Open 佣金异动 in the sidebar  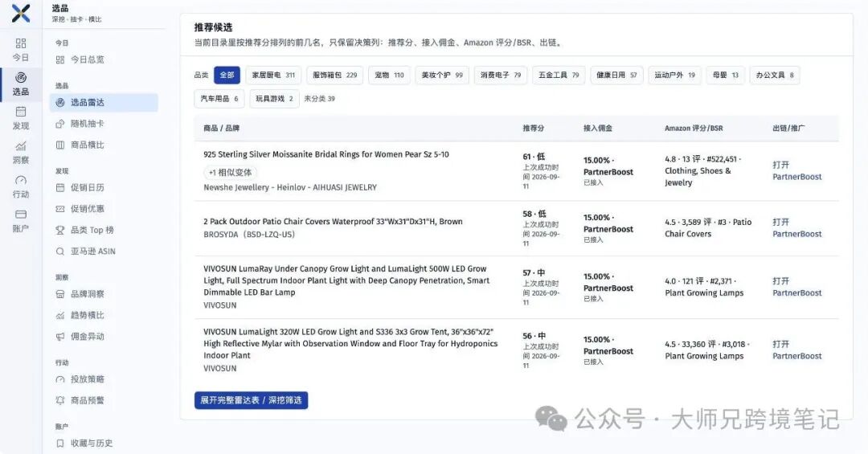[x=104, y=337]
